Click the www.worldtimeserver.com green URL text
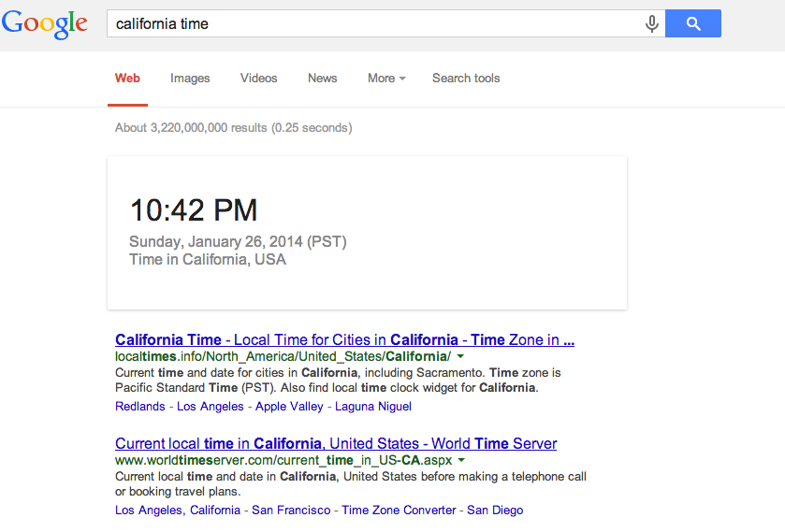Screen dimensions: 785x532 tap(283, 460)
